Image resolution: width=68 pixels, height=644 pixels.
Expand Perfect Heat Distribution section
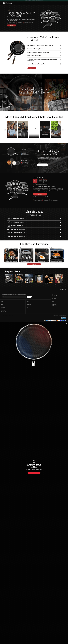pyautogui.click(x=44, y=56)
